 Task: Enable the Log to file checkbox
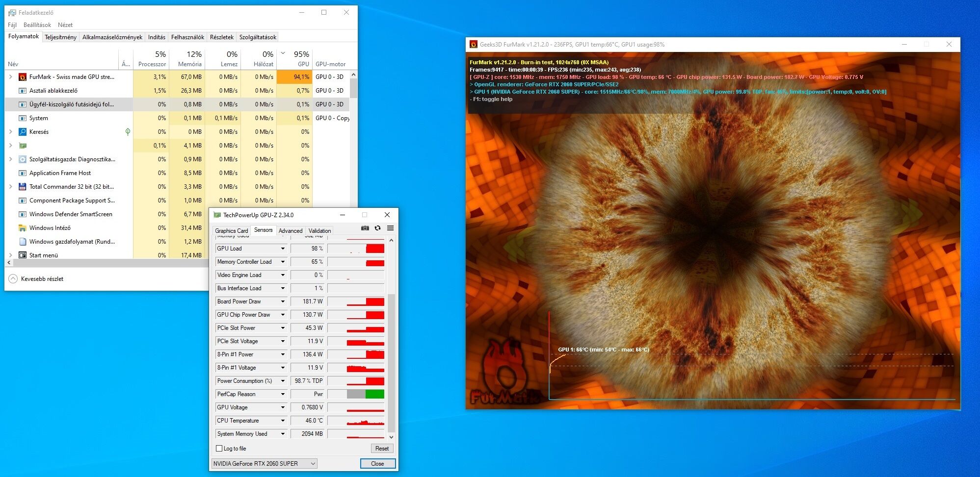pos(219,449)
